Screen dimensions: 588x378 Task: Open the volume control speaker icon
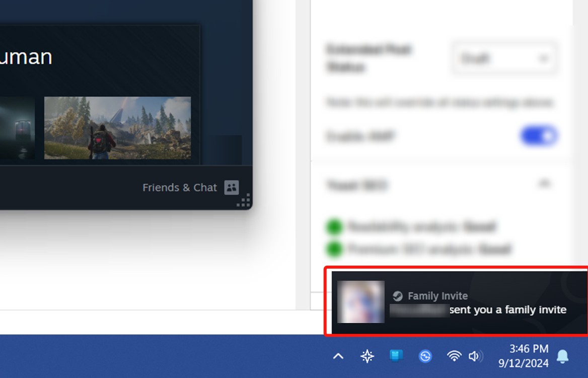[475, 356]
